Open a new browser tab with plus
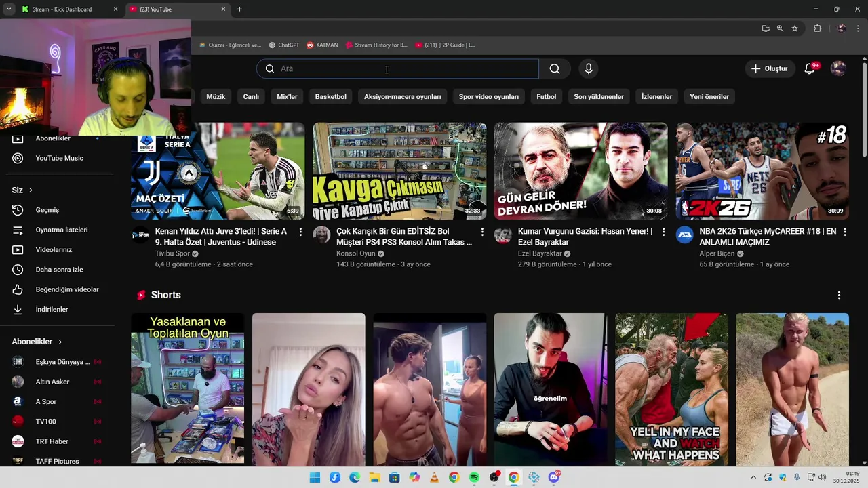 239,9
